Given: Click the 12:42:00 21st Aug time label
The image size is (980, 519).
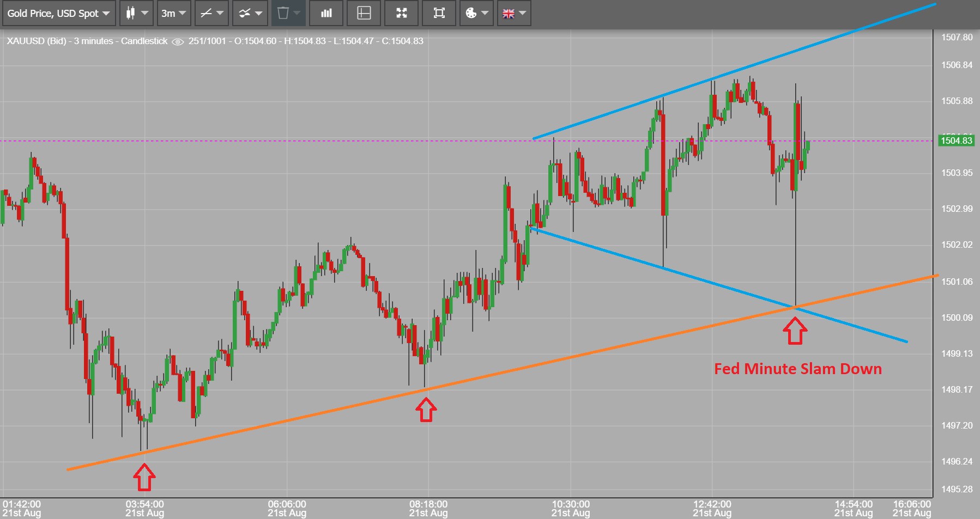Looking at the screenshot, I should coord(712,509).
